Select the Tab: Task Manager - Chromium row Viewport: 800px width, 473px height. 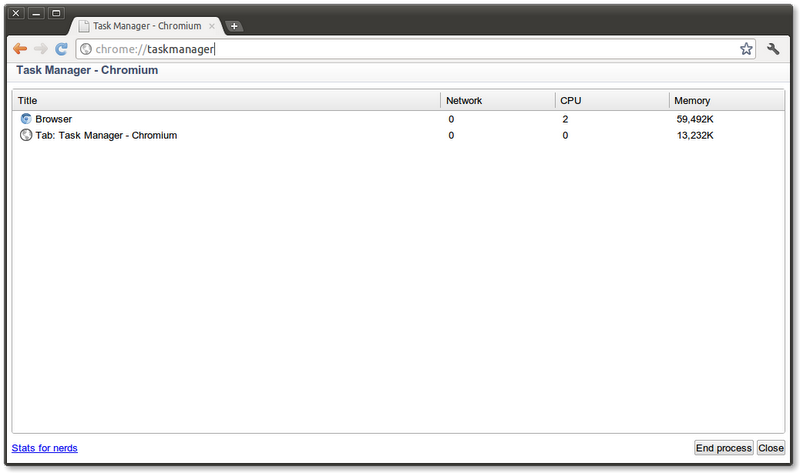[x=398, y=135]
